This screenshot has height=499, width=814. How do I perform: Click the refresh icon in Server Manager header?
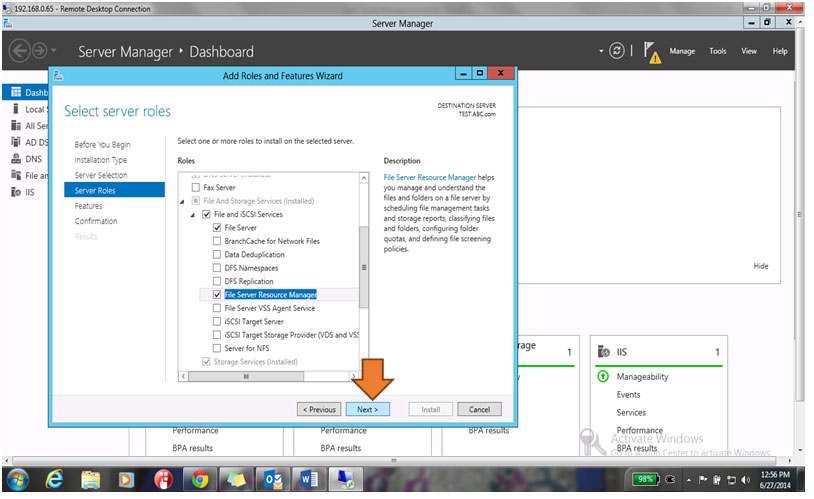pos(617,51)
